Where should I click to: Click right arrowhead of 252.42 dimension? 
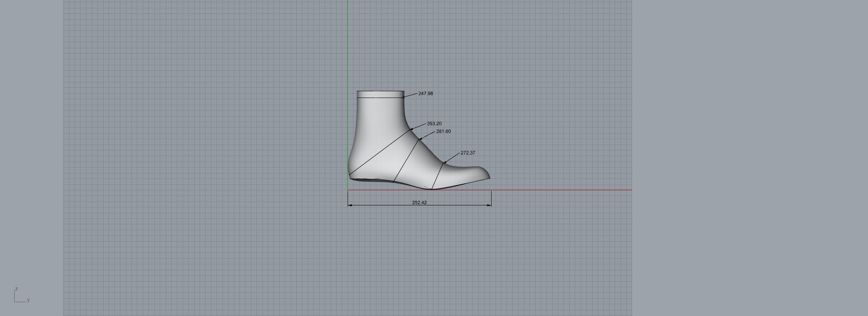point(489,205)
